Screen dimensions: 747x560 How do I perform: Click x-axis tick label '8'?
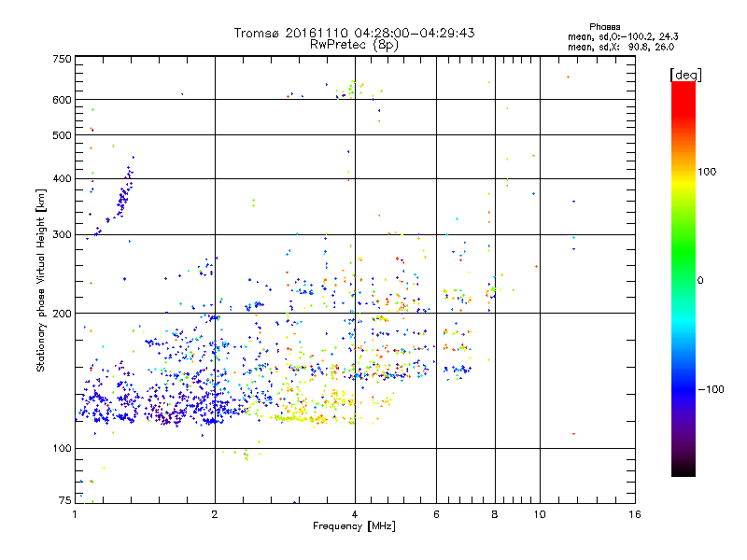coord(495,514)
